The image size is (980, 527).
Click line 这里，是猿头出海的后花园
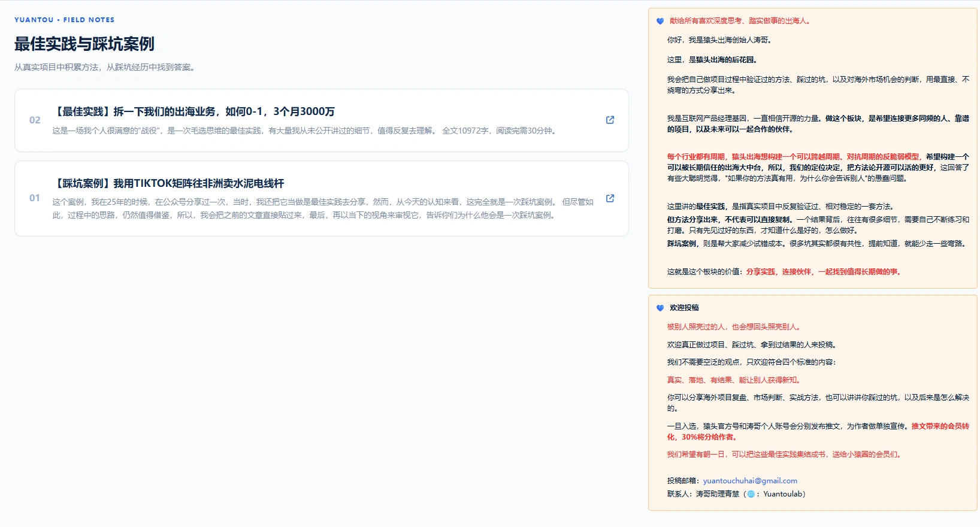713,60
